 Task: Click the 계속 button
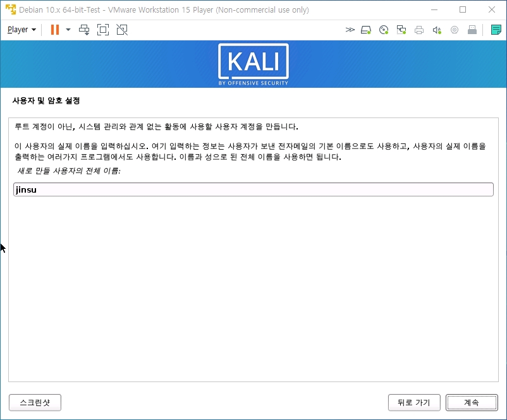472,402
